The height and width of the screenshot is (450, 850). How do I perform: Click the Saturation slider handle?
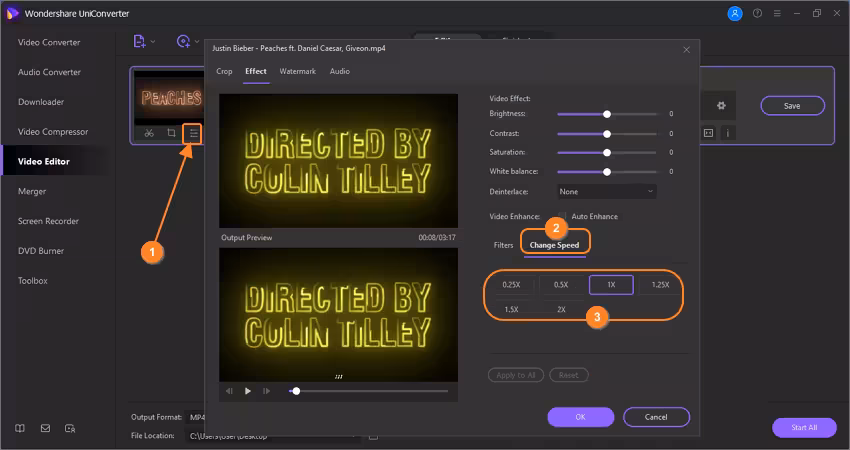607,152
